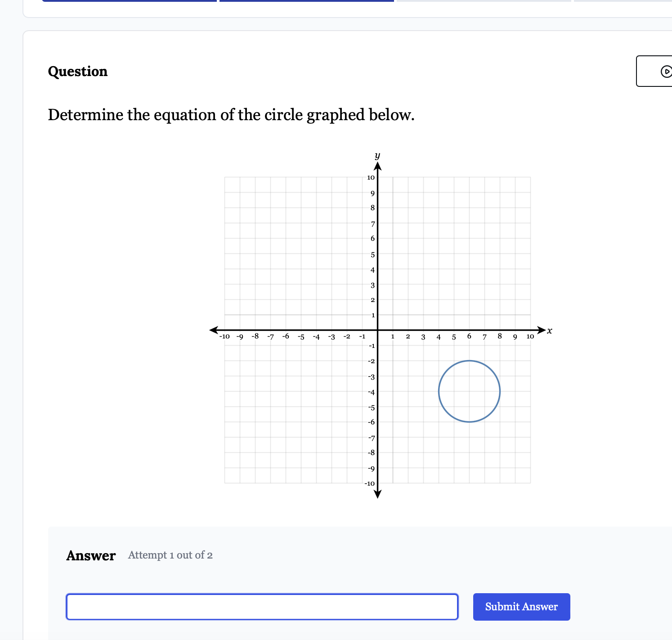Click the origin of the coordinate grid
This screenshot has height=640, width=672.
(x=378, y=331)
